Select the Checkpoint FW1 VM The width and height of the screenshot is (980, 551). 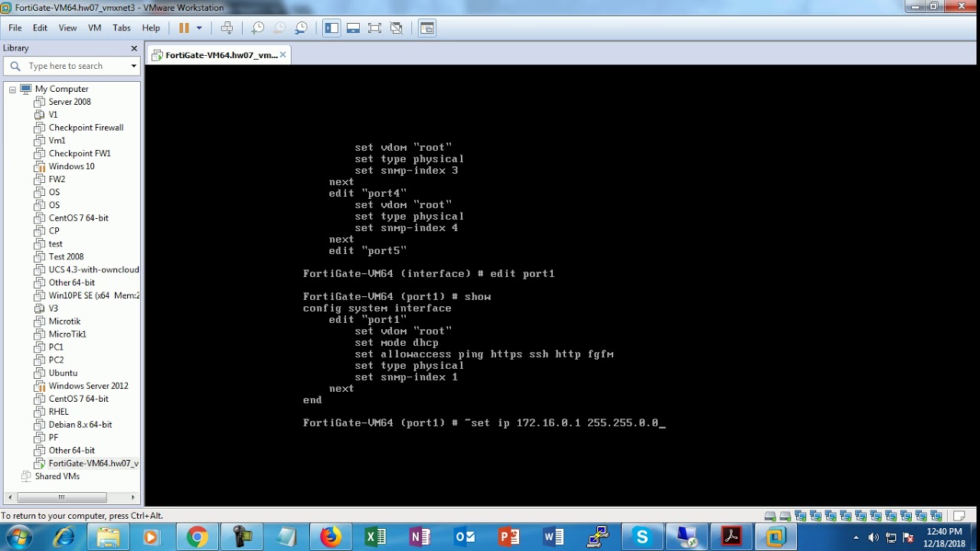pyautogui.click(x=80, y=154)
